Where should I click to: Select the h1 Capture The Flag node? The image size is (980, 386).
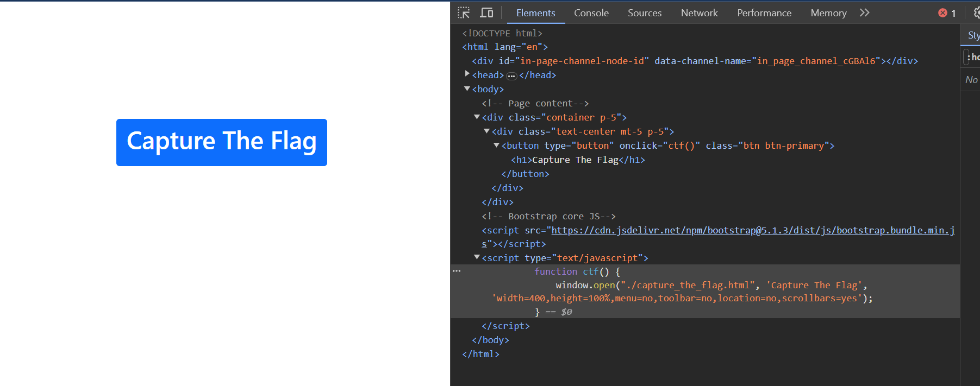(577, 160)
